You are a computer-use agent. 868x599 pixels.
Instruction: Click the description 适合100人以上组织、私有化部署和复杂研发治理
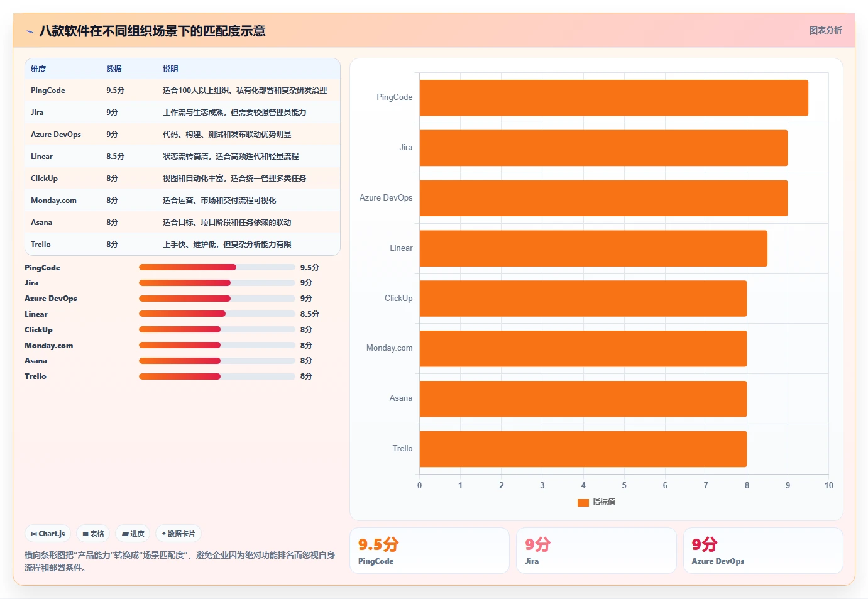(x=245, y=91)
